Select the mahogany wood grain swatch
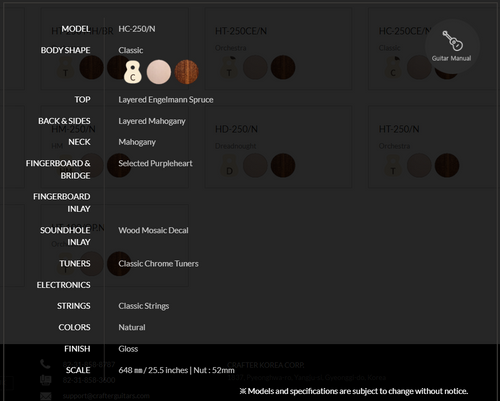This screenshot has width=500, height=401. click(x=186, y=72)
